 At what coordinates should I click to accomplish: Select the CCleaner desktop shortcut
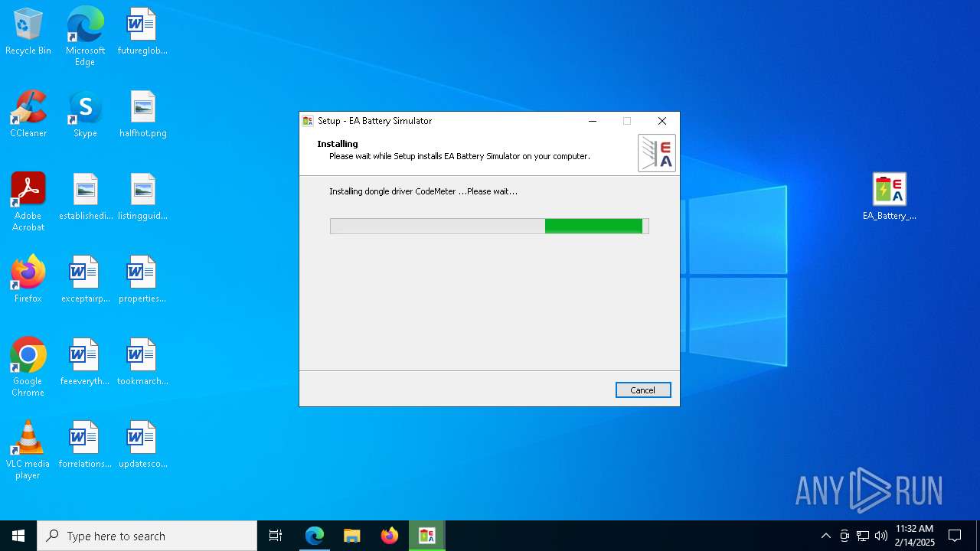28,115
